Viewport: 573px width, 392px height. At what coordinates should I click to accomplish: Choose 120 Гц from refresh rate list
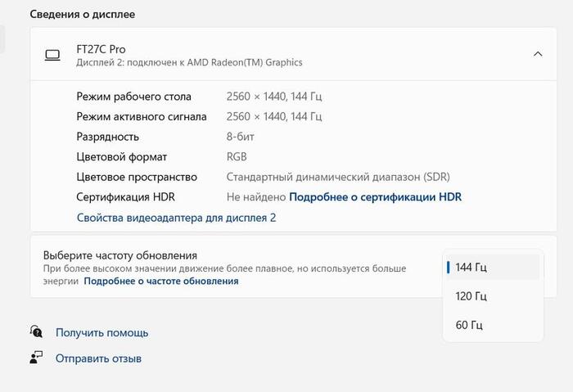(492, 296)
